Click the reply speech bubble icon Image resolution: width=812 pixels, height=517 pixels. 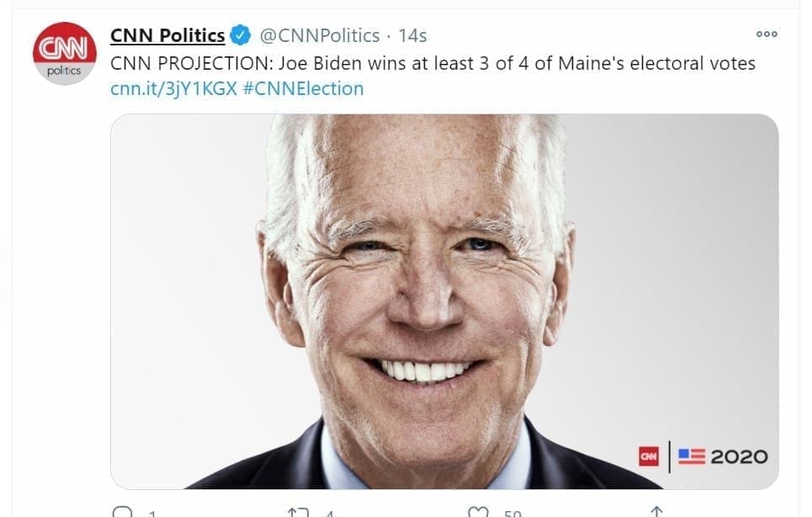click(x=121, y=511)
